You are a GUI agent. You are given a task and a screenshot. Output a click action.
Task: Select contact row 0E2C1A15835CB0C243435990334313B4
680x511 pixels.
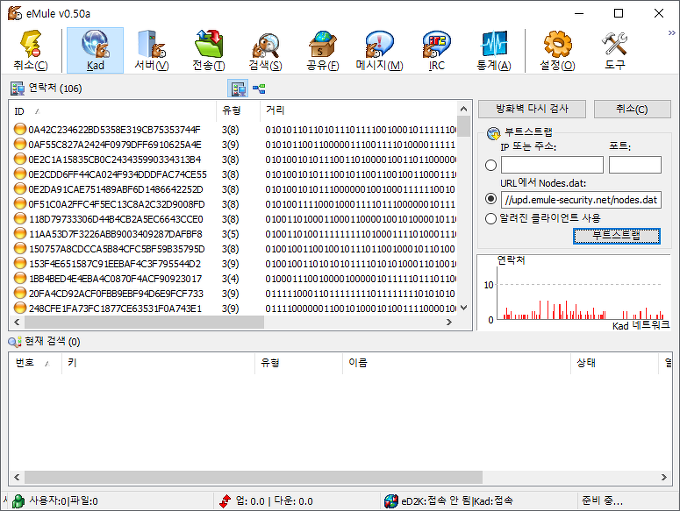(234, 159)
